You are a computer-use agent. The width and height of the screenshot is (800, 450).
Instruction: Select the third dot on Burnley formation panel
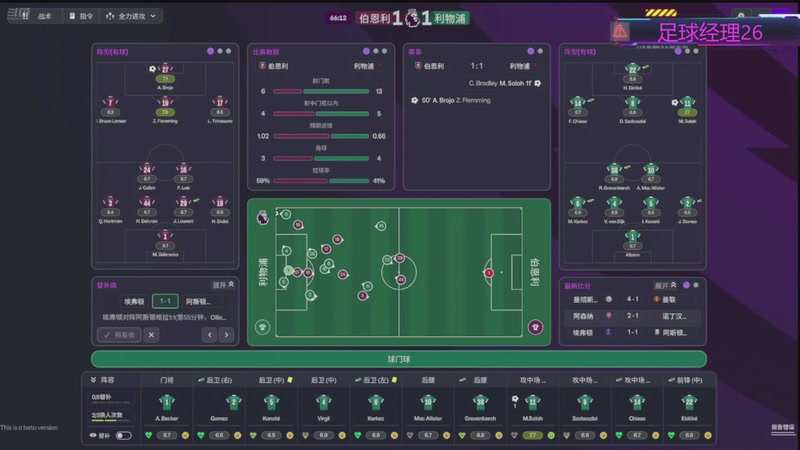point(229,51)
